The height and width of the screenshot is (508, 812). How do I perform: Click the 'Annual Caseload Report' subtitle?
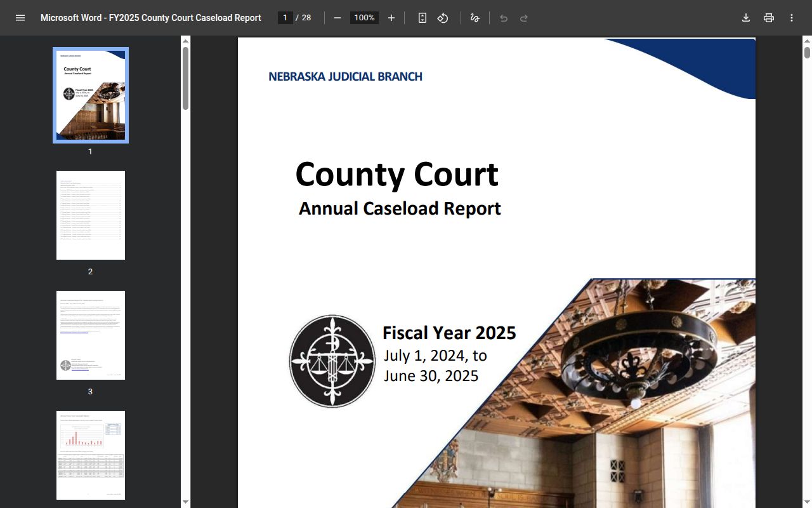(400, 208)
